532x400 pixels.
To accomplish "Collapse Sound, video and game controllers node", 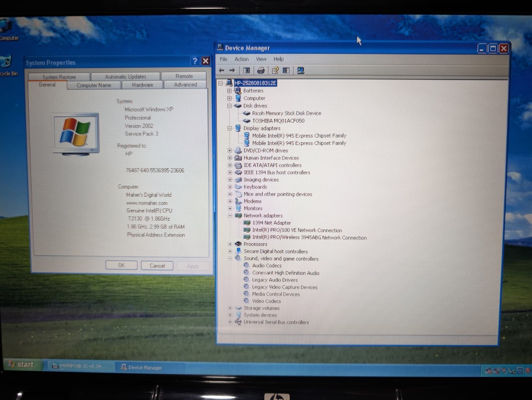I will [x=230, y=258].
